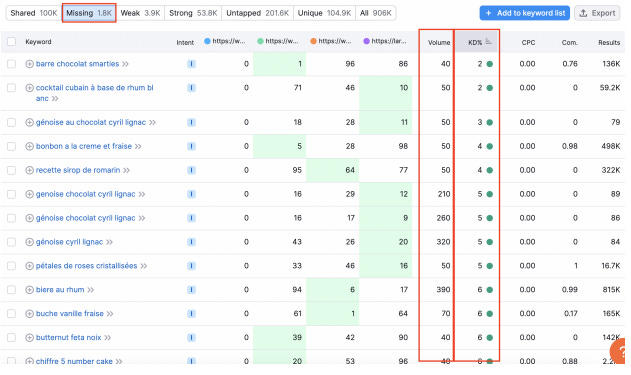Open the Strong 53.8K tab
The width and height of the screenshot is (631, 375).
coord(193,13)
